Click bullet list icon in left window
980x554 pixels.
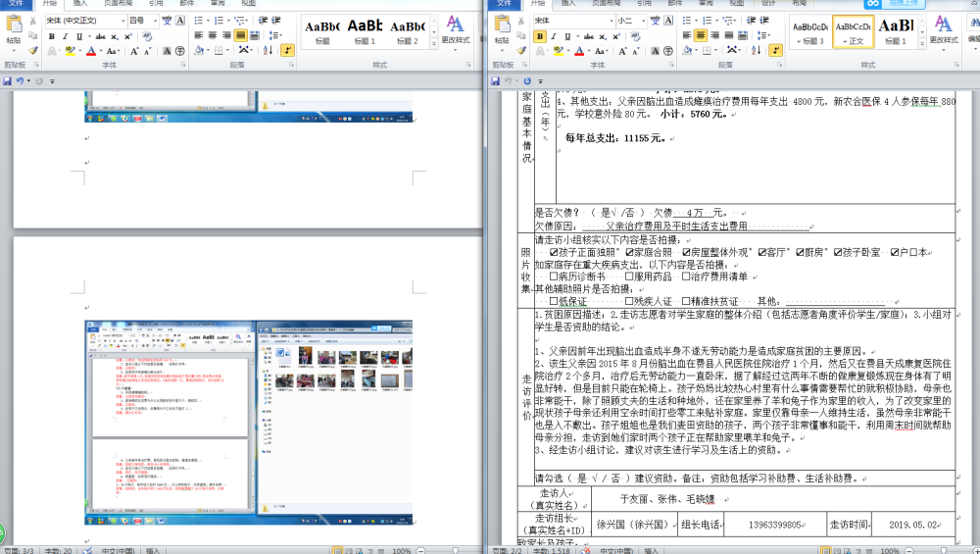tap(199, 21)
